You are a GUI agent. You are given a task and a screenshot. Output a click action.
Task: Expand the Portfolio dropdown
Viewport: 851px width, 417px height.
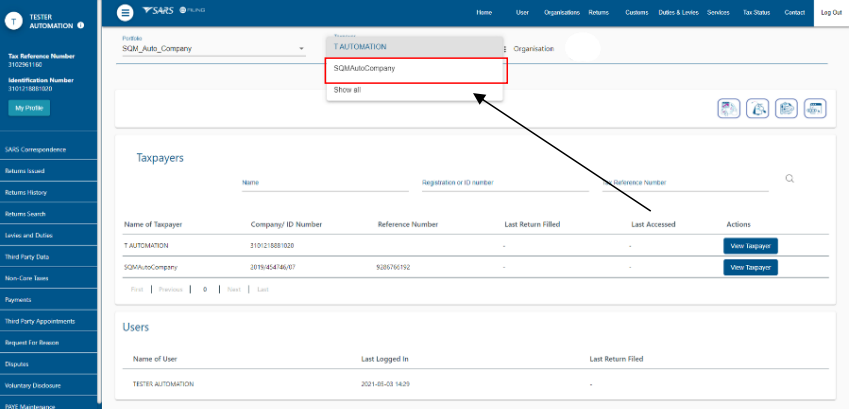coord(301,49)
